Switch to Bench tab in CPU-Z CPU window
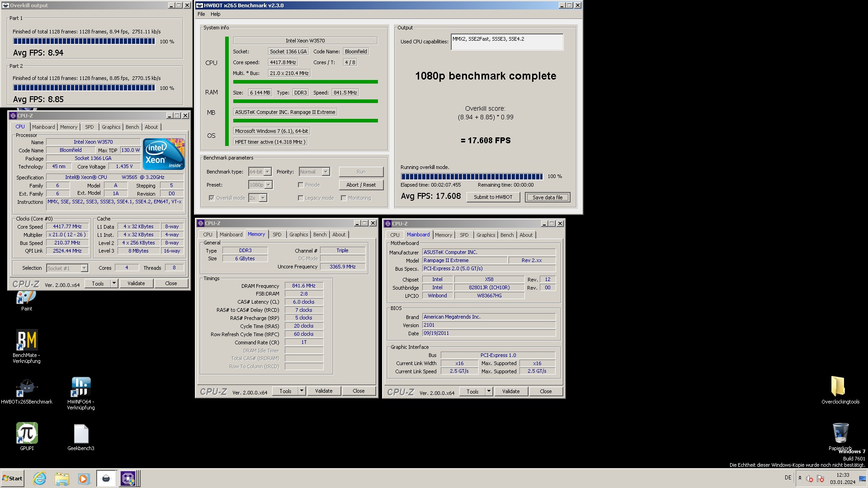 [132, 127]
